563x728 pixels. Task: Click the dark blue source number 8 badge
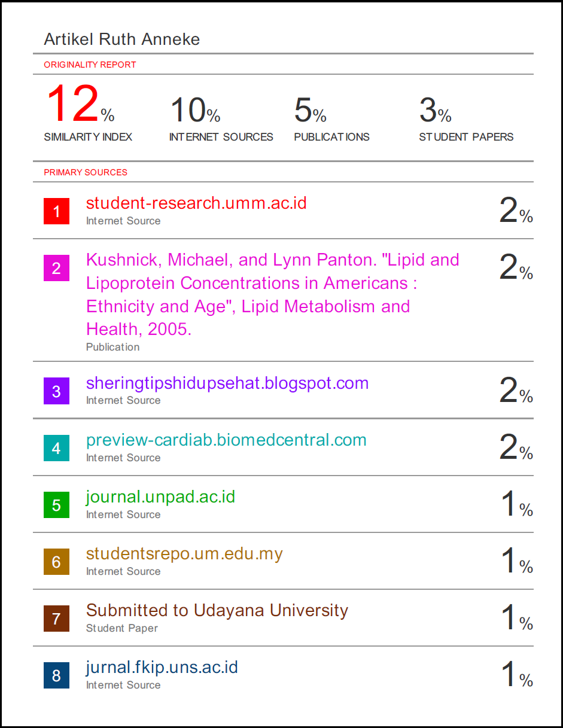(x=56, y=675)
